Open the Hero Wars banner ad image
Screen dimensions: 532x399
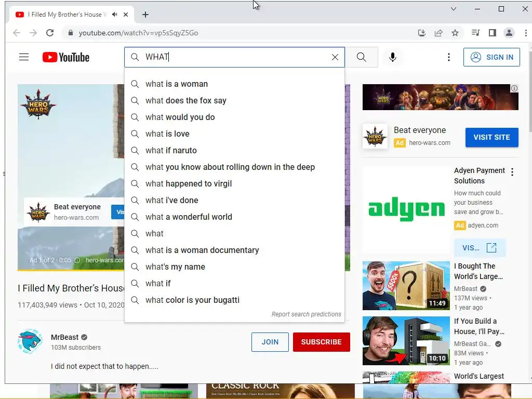pyautogui.click(x=440, y=97)
